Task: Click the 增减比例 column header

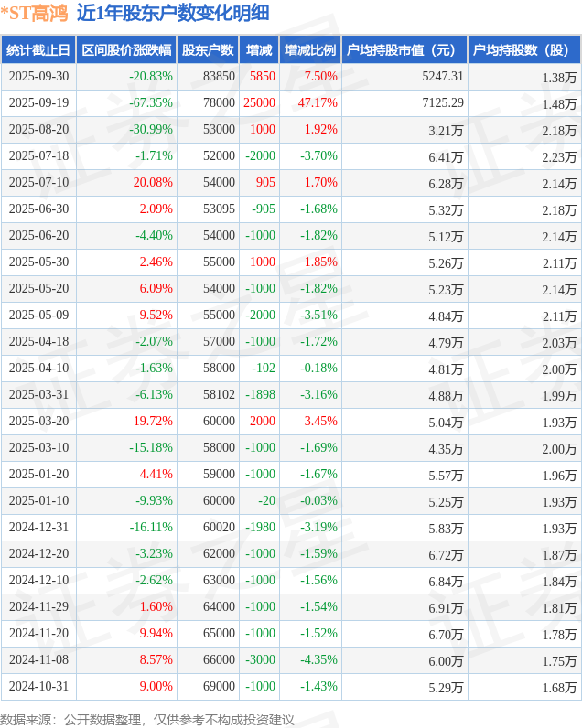Action: click(309, 50)
